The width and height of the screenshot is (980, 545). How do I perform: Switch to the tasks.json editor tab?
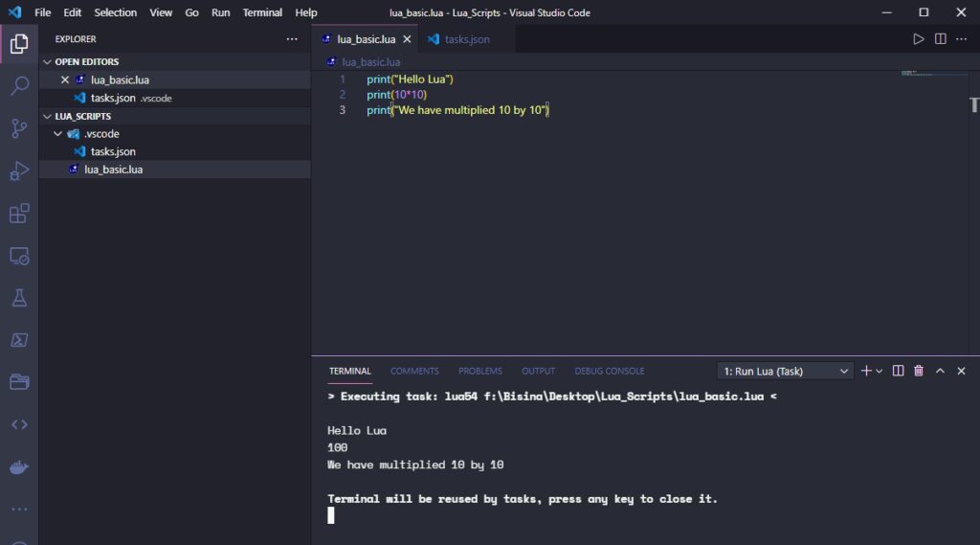click(x=459, y=39)
